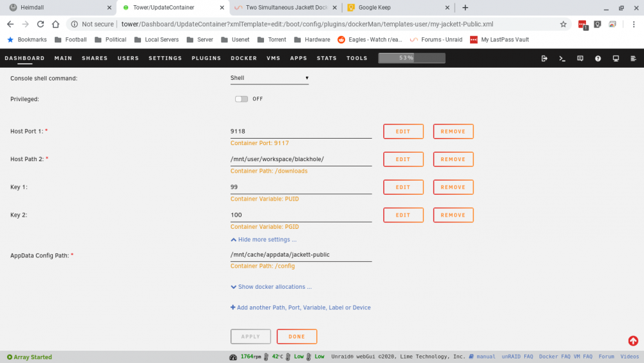
Task: Open the USERS menu
Action: pyautogui.click(x=128, y=59)
